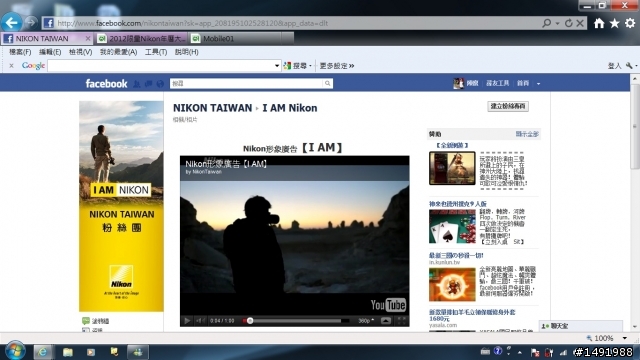Image resolution: width=640 pixels, height=360 pixels.
Task: Open the Facebook account dropdown arrow
Action: coord(538,83)
